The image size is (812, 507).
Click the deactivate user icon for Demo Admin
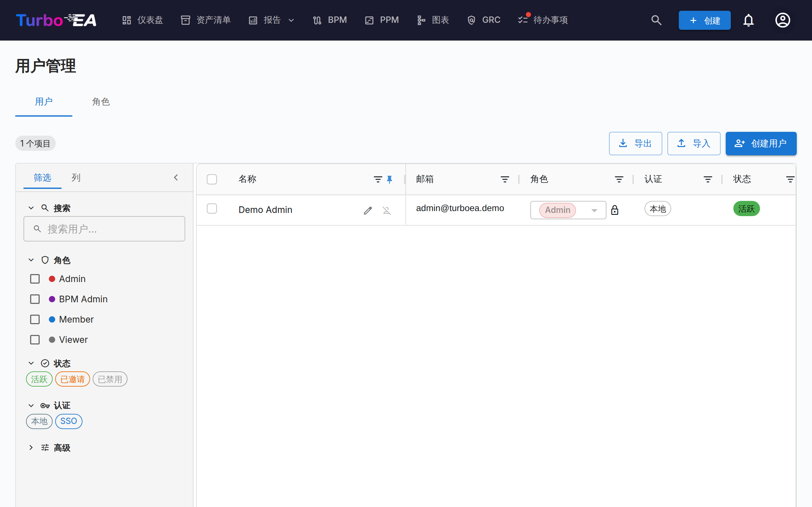(x=387, y=210)
